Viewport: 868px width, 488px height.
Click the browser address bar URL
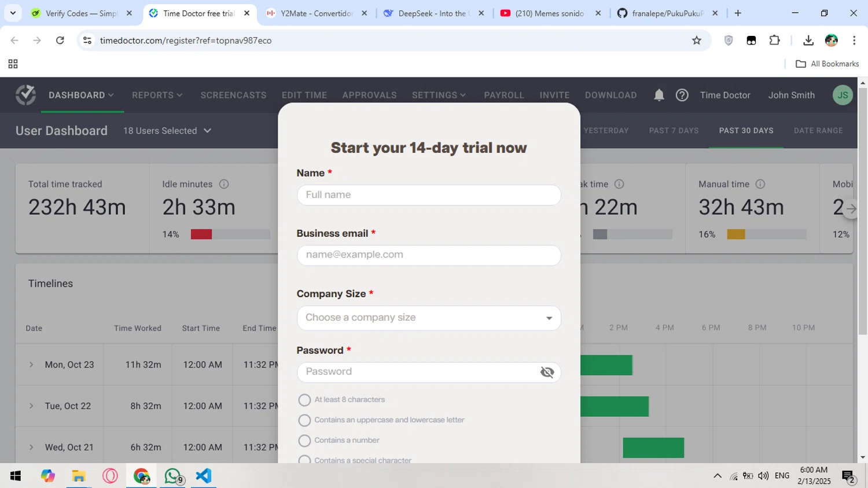185,41
